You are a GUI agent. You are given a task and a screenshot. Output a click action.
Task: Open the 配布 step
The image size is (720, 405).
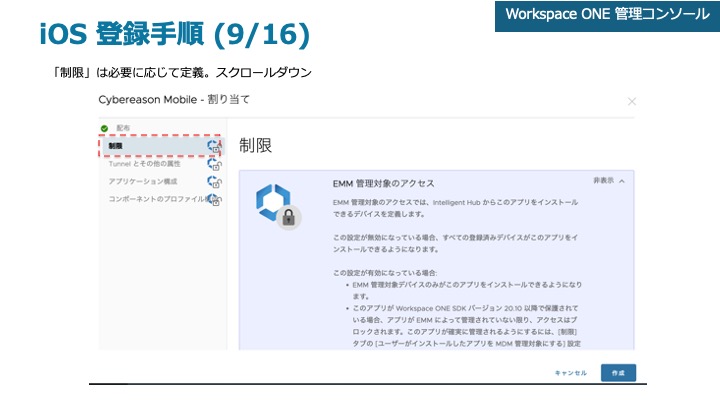123,128
